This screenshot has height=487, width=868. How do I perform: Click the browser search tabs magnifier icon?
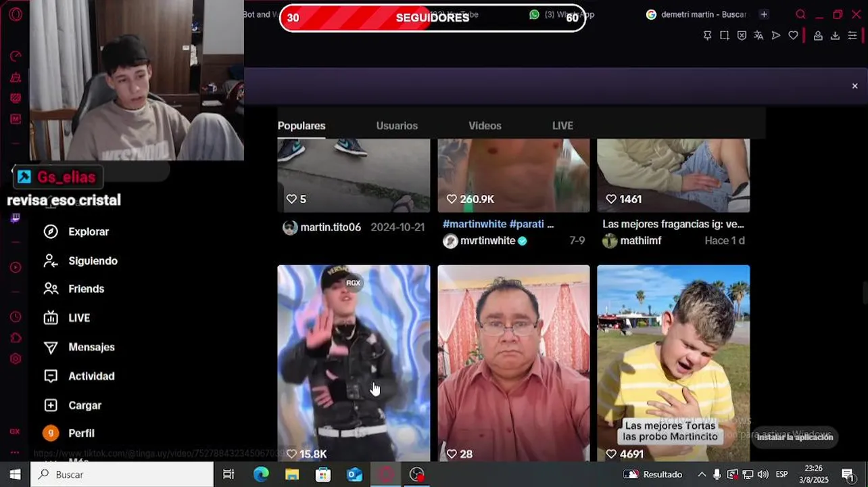pyautogui.click(x=800, y=14)
